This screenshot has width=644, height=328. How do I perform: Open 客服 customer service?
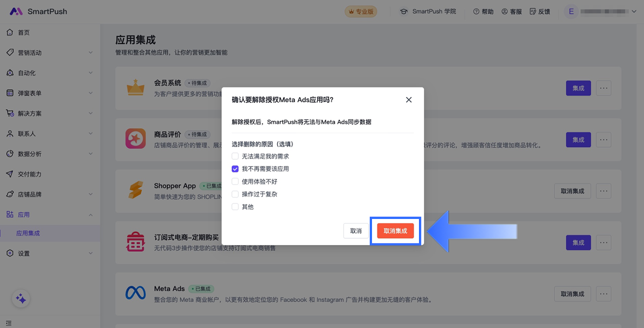pos(512,12)
